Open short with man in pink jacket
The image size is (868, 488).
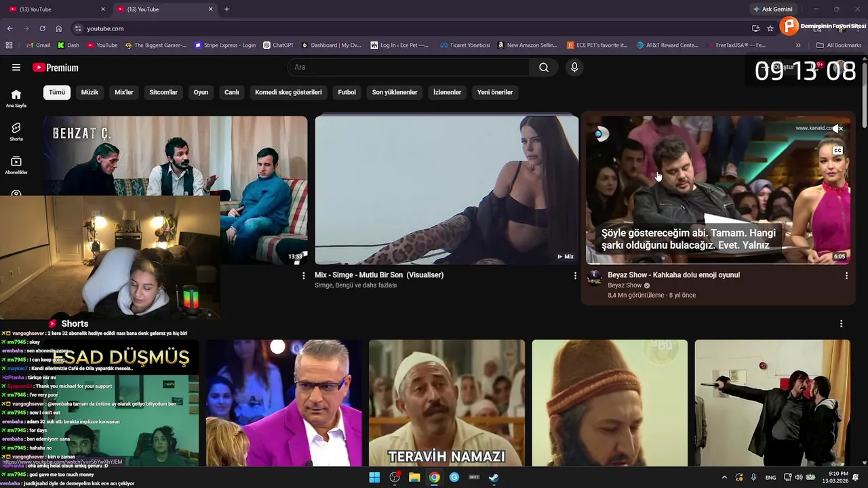point(283,403)
